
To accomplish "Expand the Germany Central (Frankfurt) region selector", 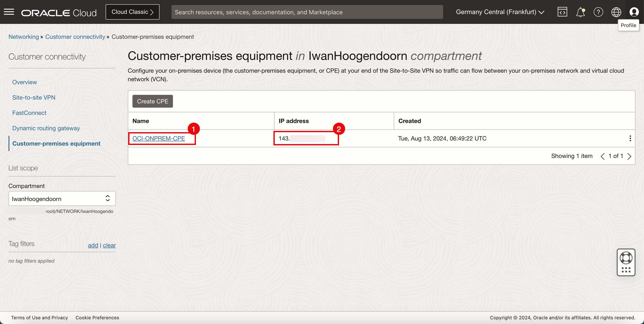I will pyautogui.click(x=500, y=12).
